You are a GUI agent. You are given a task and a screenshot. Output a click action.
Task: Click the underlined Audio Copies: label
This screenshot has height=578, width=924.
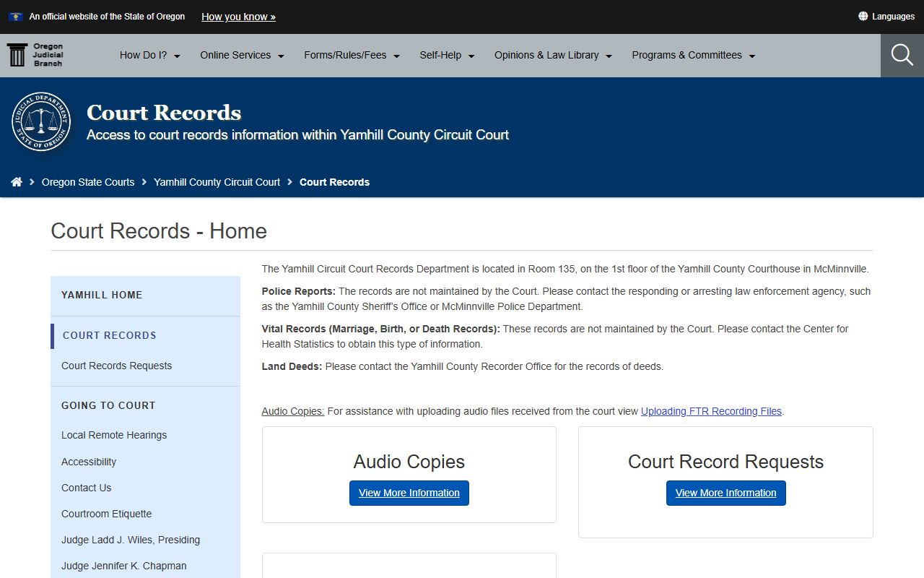(293, 411)
